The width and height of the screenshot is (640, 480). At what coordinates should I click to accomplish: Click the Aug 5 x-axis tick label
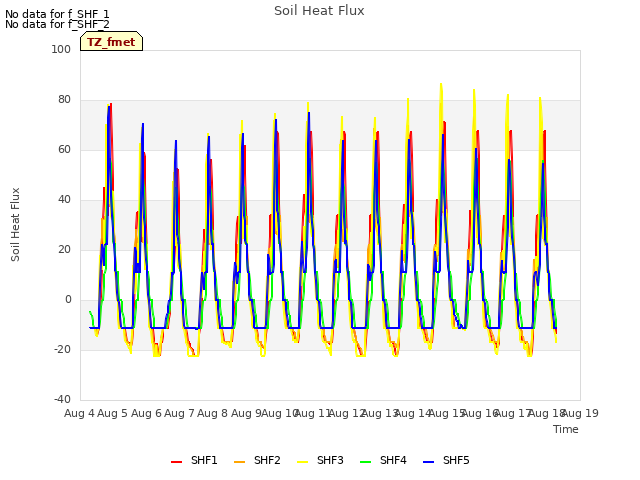pos(113,413)
